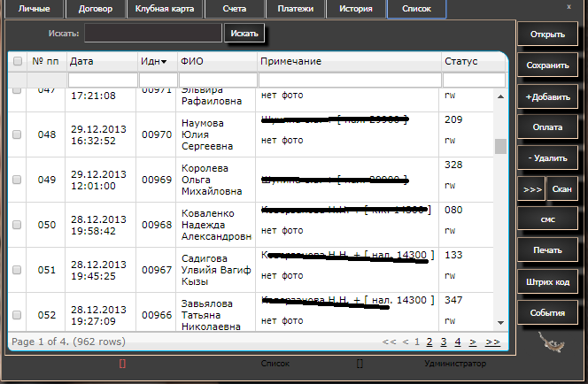
Task: Go to page 2 of the list
Action: tap(429, 342)
